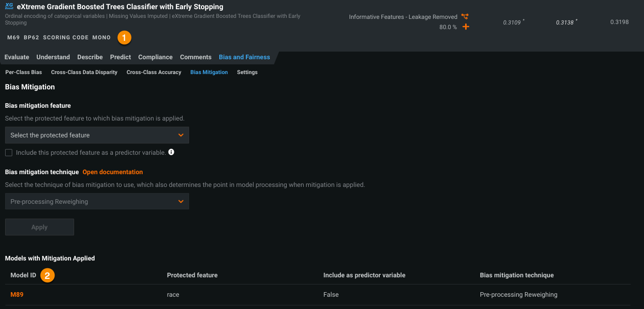Click the BP62 blueprint badge
Viewport: 644px width, 309px height.
pyautogui.click(x=31, y=38)
